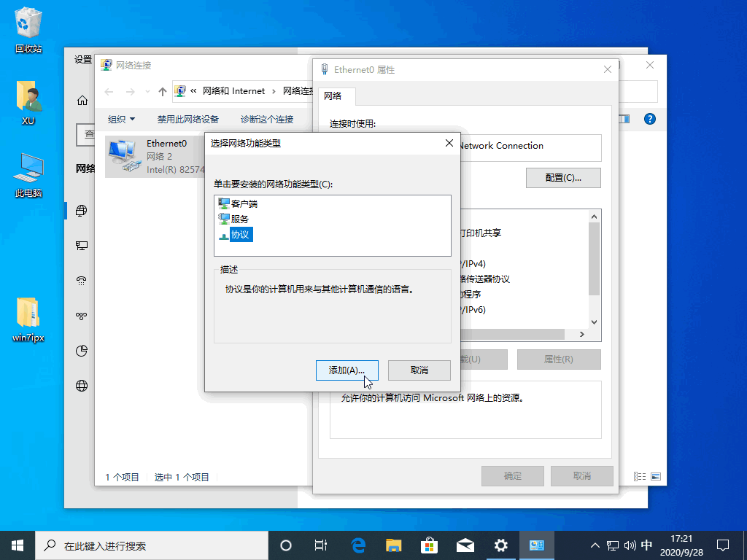Switch to the 网络 tab
747x560 pixels.
pos(333,96)
